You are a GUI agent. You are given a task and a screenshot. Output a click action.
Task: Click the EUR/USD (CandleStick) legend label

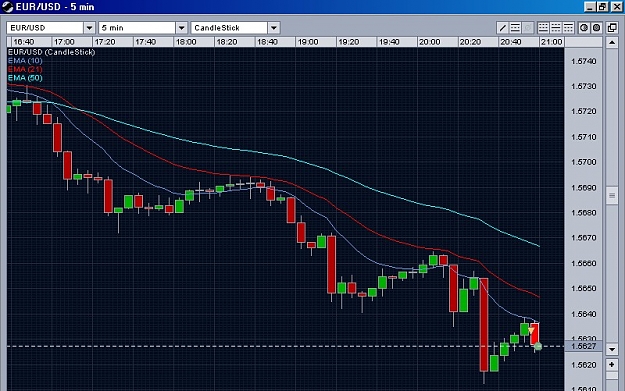[x=51, y=52]
